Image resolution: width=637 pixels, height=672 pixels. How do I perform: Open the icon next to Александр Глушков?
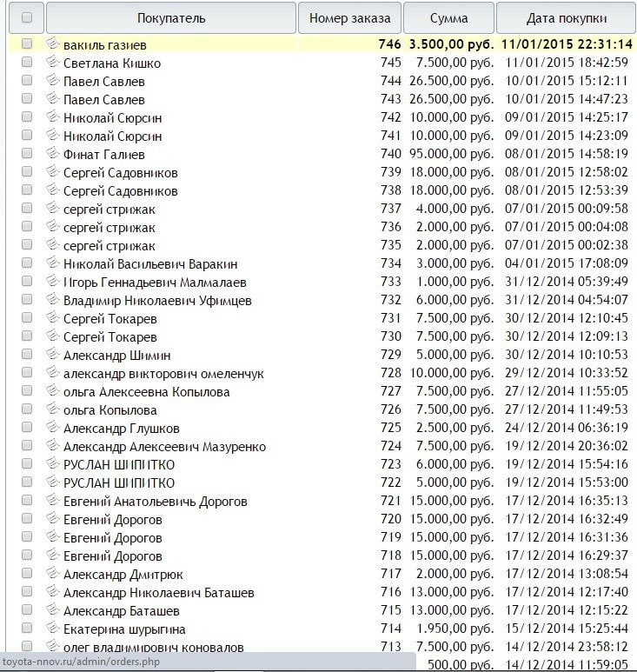[51, 428]
